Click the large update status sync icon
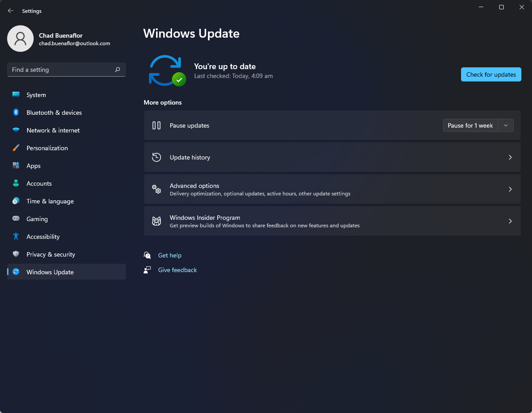Image resolution: width=532 pixels, height=413 pixels. 167,70
